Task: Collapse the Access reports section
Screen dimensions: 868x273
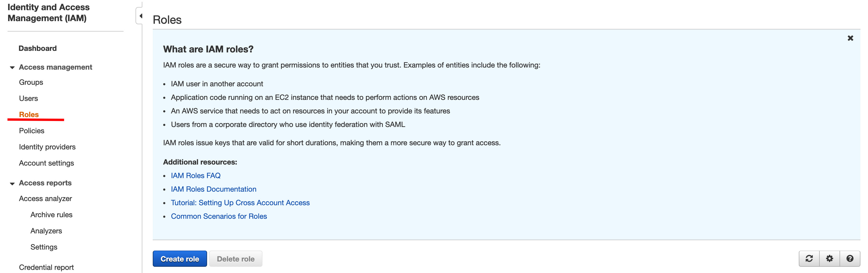Action: click(12, 184)
